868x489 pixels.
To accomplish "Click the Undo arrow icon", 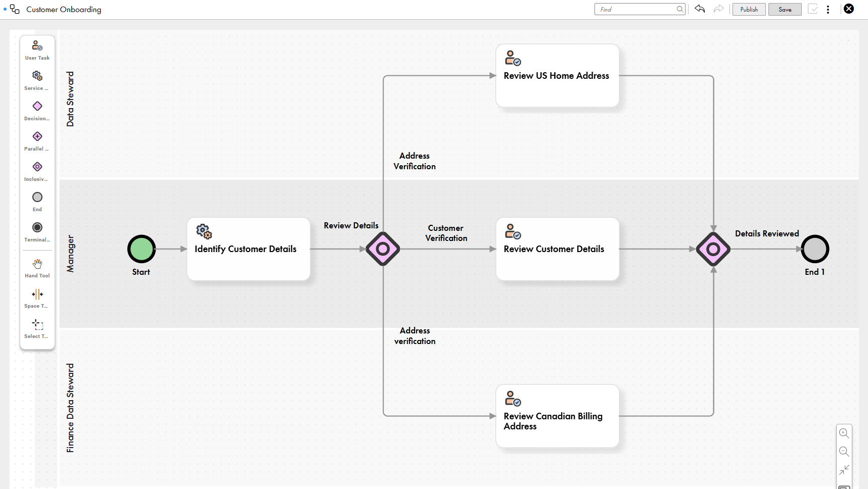I will (700, 9).
